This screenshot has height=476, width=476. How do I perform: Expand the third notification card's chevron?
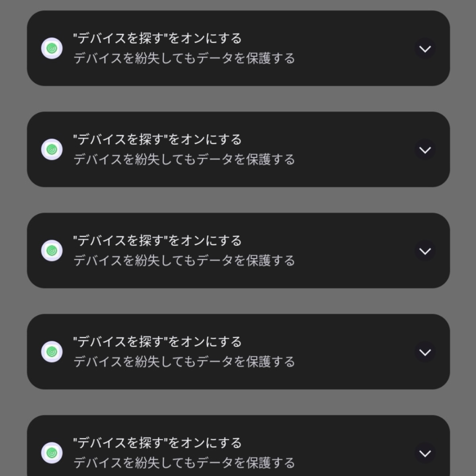425,251
